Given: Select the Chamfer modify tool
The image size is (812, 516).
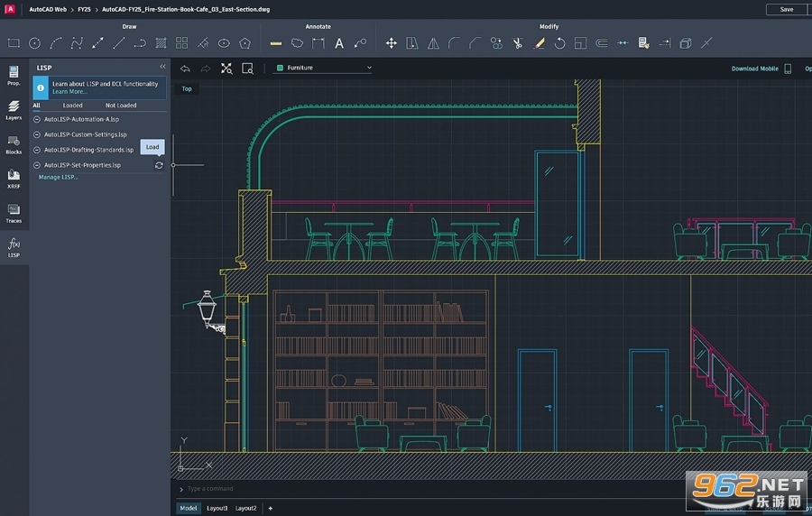Looking at the screenshot, I should (475, 43).
